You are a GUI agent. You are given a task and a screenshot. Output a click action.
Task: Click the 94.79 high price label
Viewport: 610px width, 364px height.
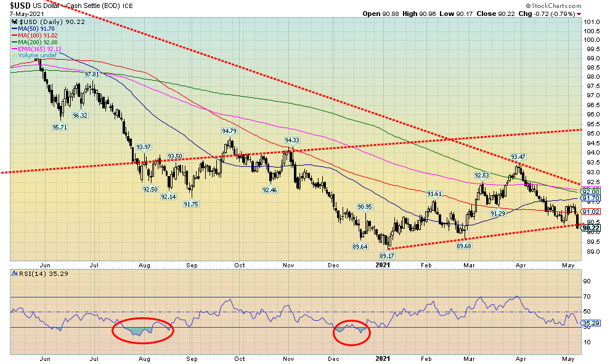click(x=229, y=131)
